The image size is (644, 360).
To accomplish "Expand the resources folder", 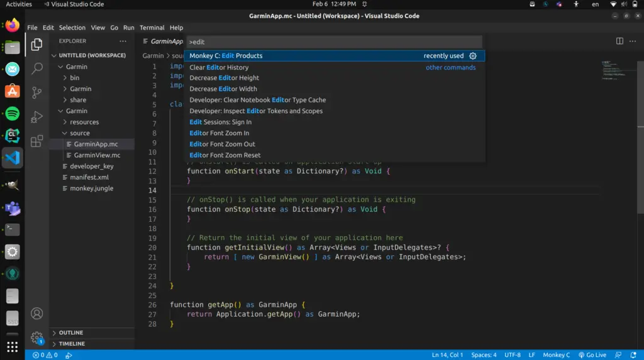I will click(92, 122).
